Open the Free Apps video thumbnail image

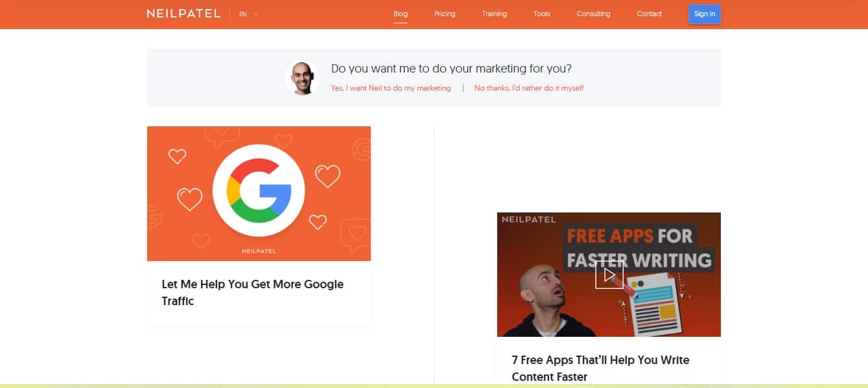(609, 275)
